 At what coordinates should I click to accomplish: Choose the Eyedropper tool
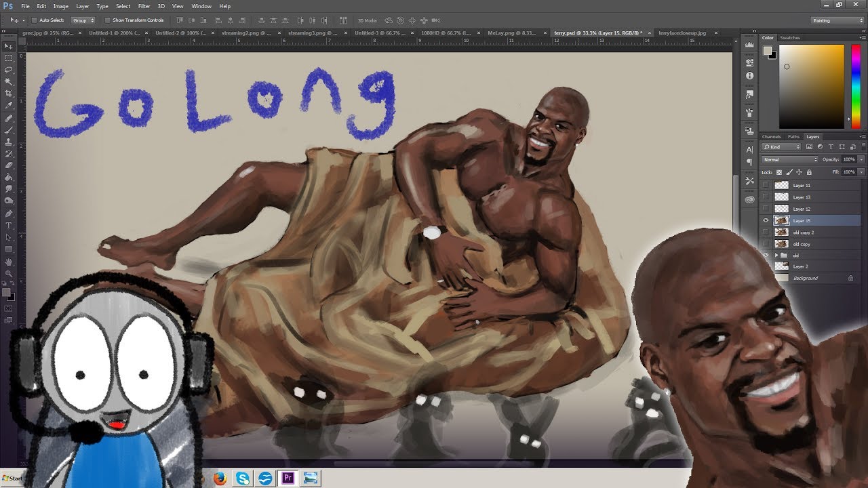point(9,105)
